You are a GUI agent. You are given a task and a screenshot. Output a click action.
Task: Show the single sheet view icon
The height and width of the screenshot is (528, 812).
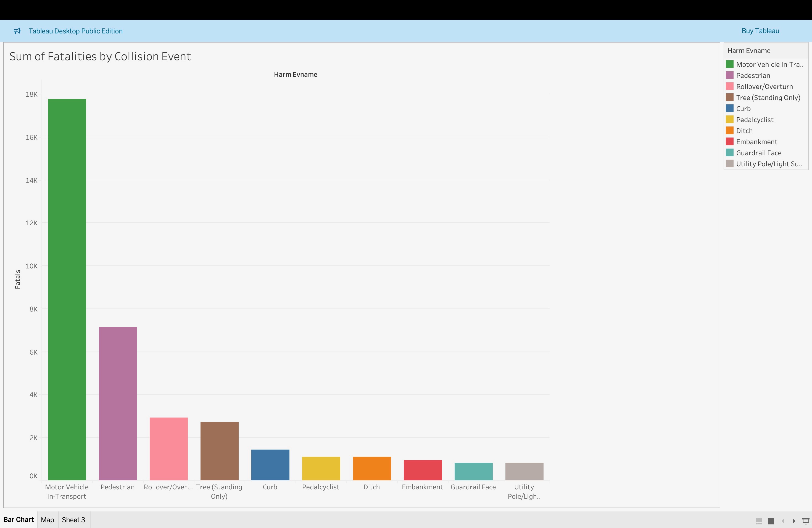[771, 521]
